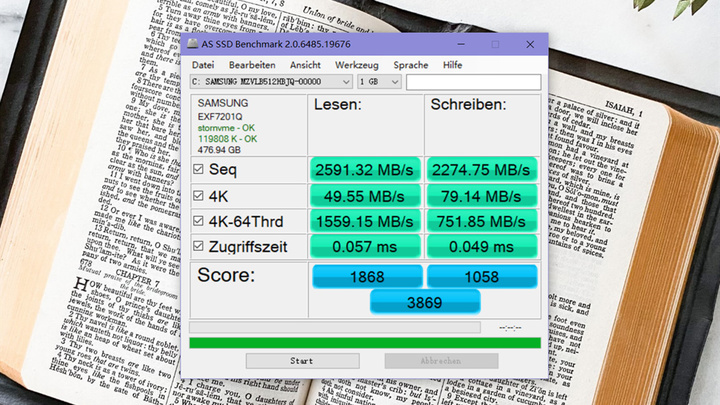Viewport: 720px width, 405px height.
Task: Close the AS SSD Benchmark window
Action: pyautogui.click(x=529, y=44)
